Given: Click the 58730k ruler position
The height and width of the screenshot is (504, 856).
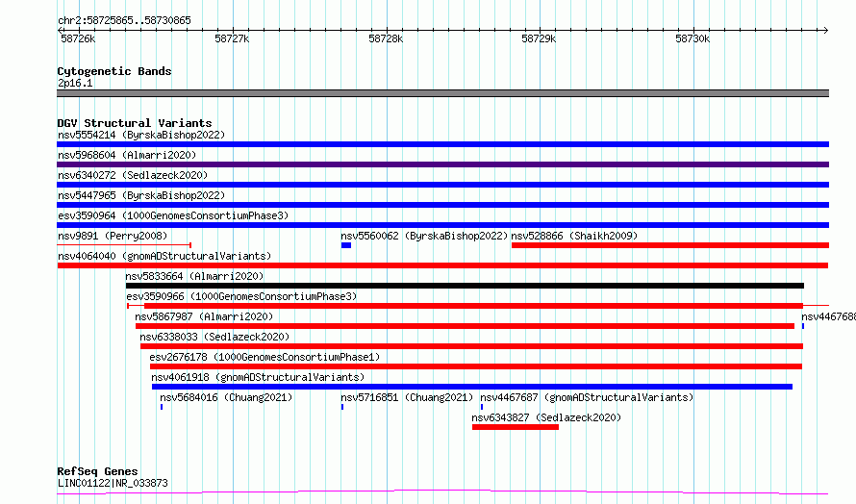Looking at the screenshot, I should coord(692,38).
